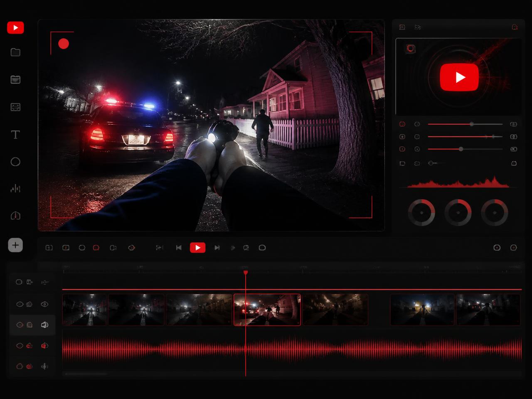The height and width of the screenshot is (399, 532).
Task: Click the first color wheel dial
Action: tap(421, 212)
